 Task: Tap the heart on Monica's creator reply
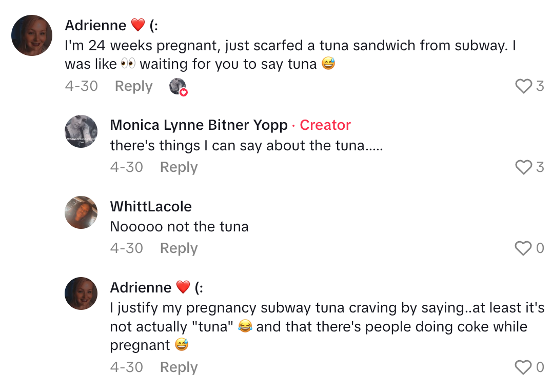coord(523,167)
